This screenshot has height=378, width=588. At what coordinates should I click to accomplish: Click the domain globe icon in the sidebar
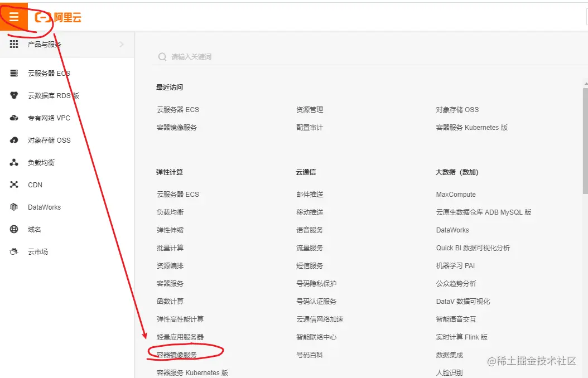point(14,229)
